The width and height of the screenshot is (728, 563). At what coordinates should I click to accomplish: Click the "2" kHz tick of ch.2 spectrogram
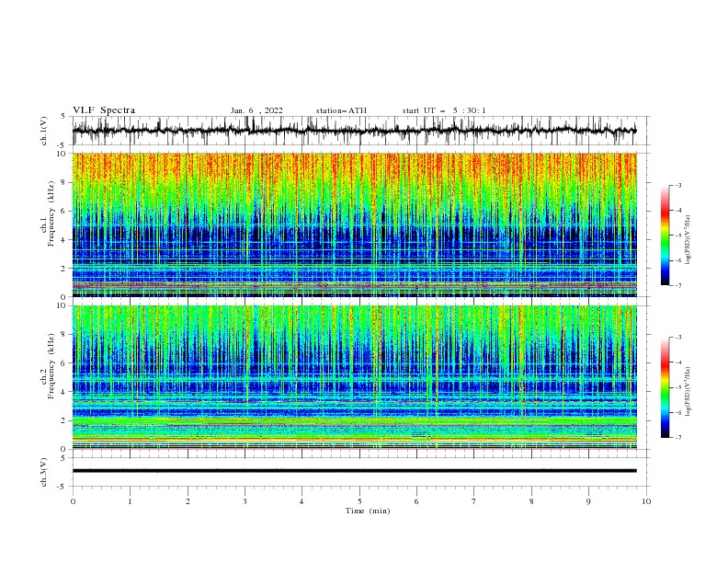64,420
